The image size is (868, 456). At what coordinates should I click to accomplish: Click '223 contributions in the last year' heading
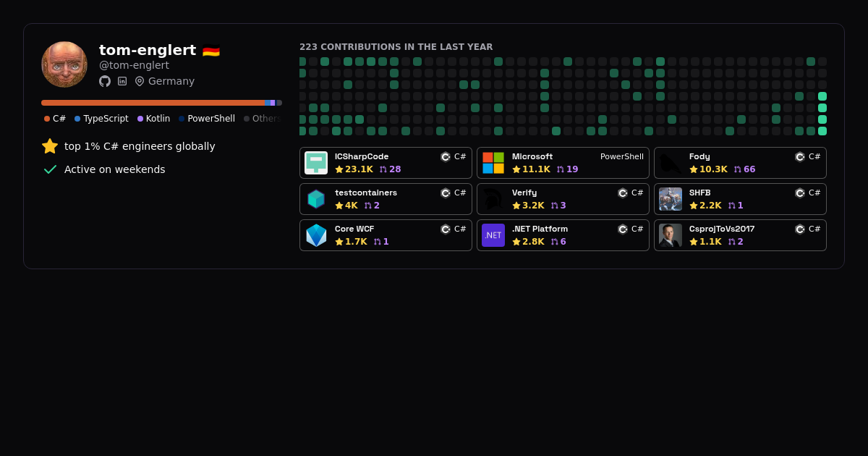coord(396,47)
